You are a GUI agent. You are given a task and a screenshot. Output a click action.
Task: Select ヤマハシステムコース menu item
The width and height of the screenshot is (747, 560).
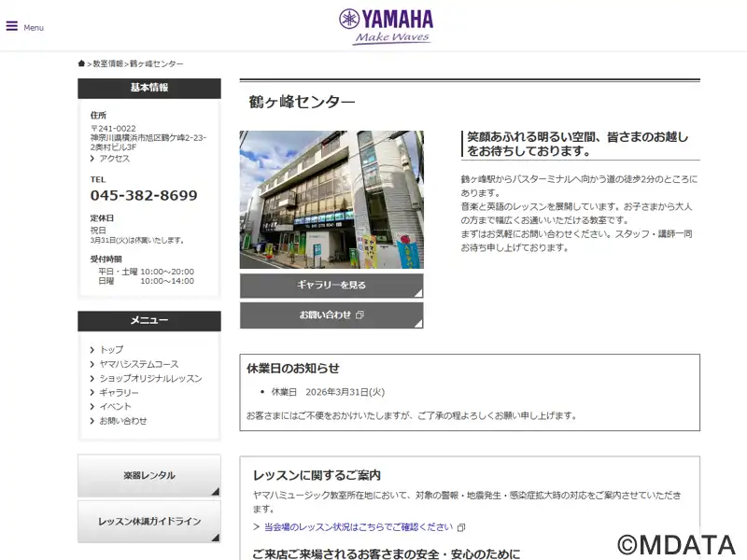[138, 364]
